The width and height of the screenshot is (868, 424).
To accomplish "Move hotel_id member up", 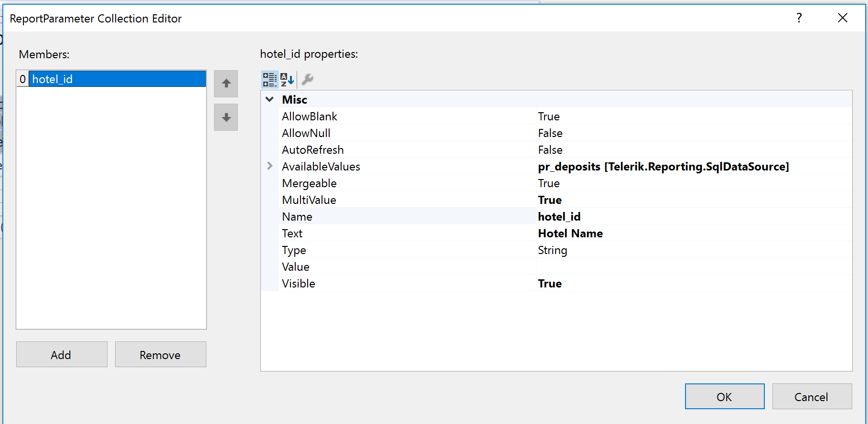I will (x=226, y=84).
